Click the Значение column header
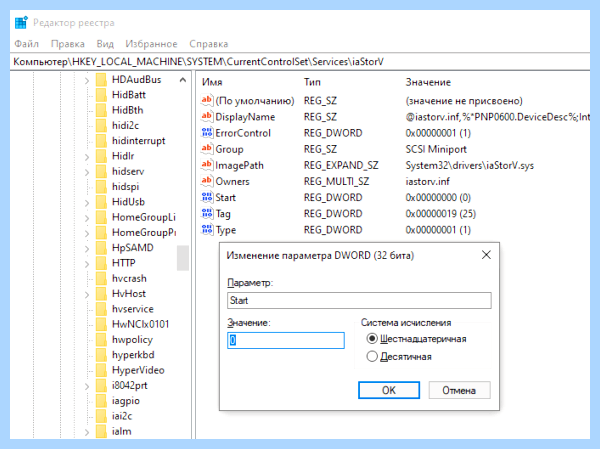600x449 pixels. pos(428,82)
